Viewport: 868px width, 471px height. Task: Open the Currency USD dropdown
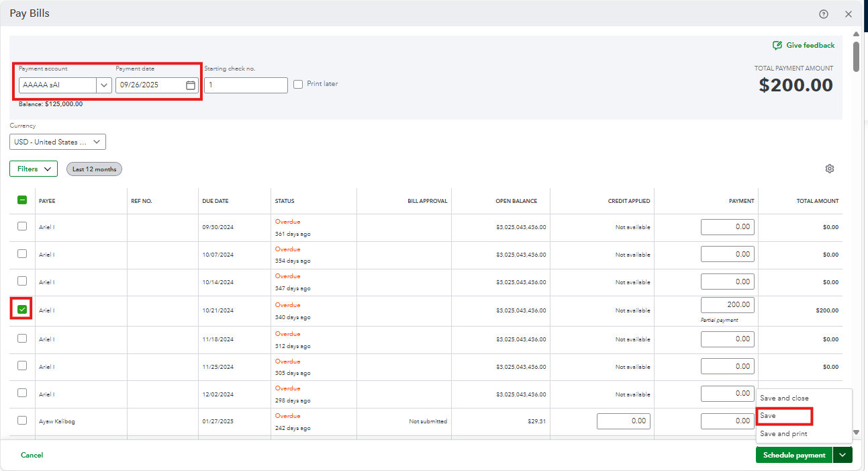pos(58,142)
